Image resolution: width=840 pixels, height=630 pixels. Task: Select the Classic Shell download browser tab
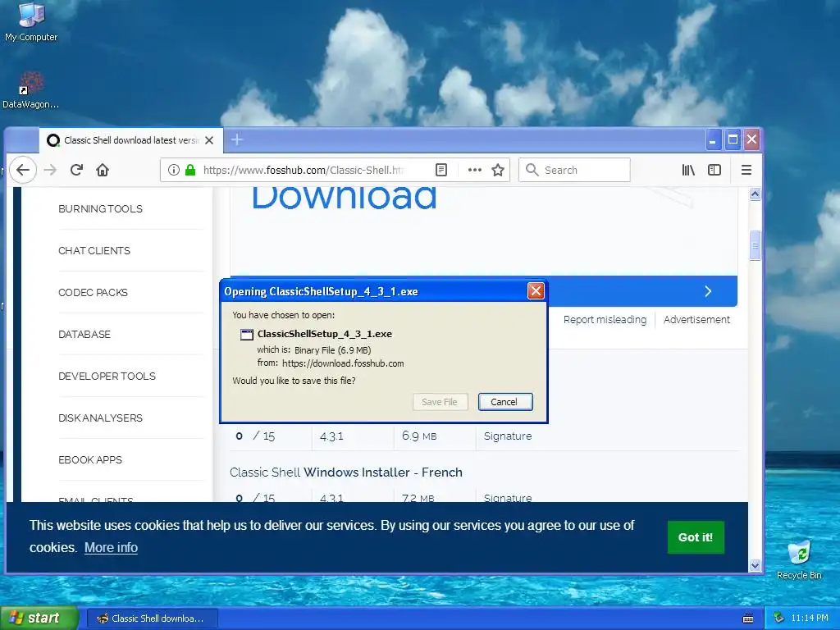pos(130,140)
